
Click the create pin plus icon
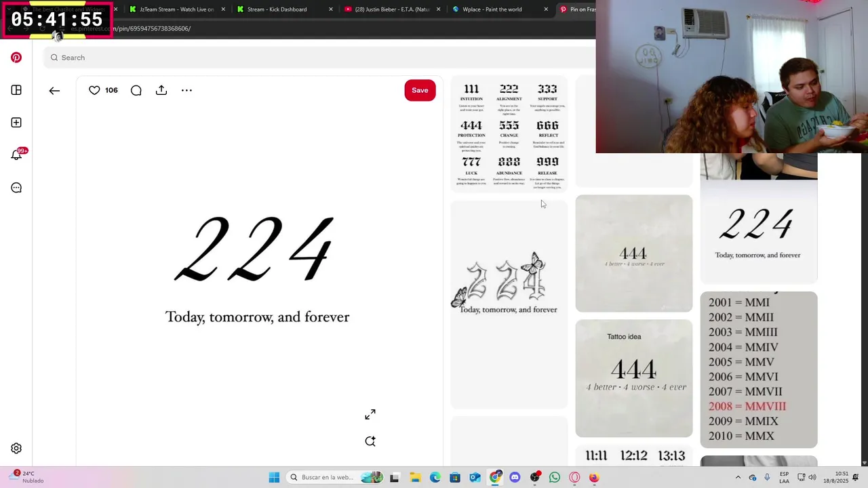pos(16,123)
